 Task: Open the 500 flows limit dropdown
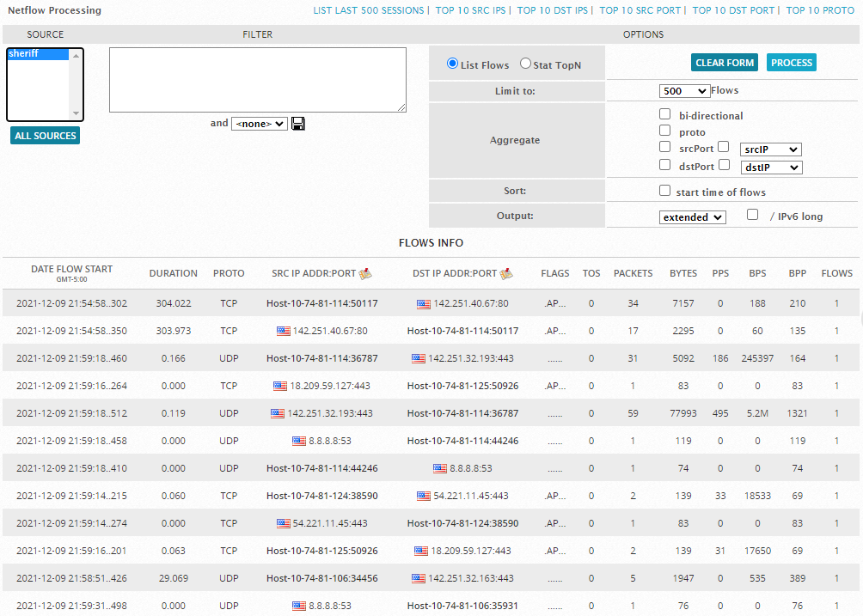click(684, 91)
